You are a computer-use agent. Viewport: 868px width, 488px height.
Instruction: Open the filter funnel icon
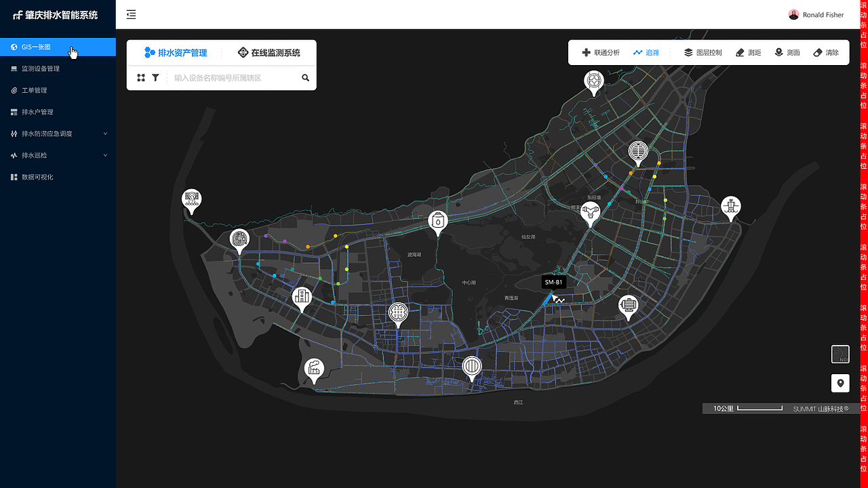(155, 78)
